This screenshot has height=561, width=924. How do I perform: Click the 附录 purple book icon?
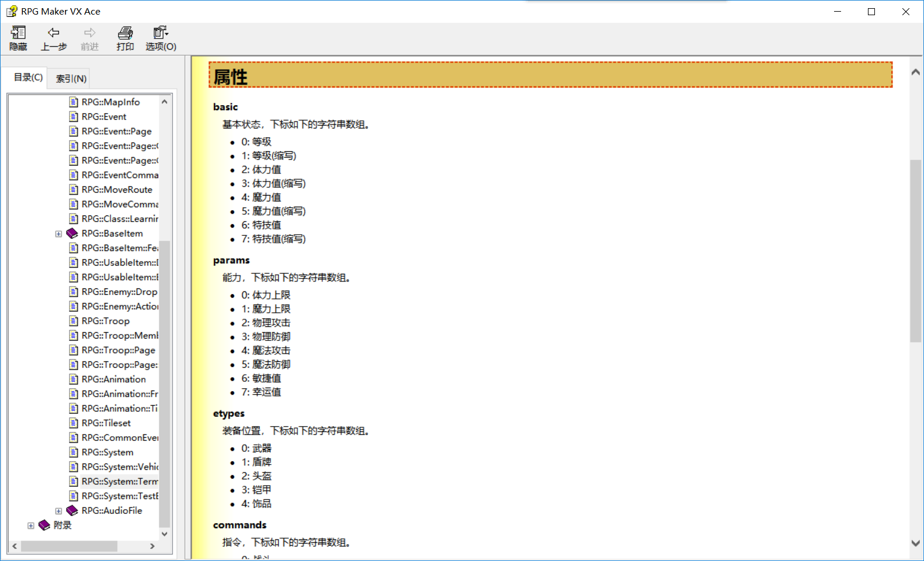(x=44, y=525)
